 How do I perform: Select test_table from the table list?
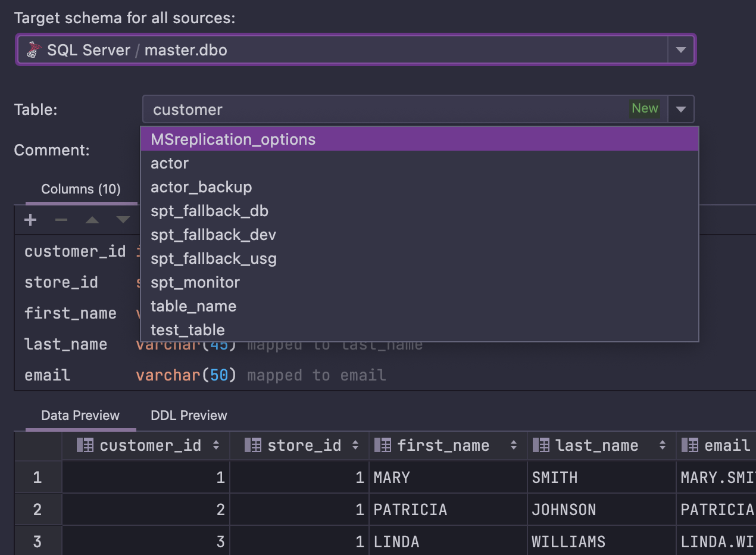188,330
